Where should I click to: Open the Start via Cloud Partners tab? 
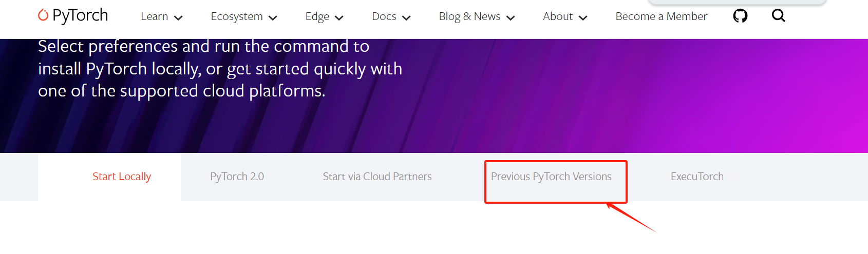point(377,177)
